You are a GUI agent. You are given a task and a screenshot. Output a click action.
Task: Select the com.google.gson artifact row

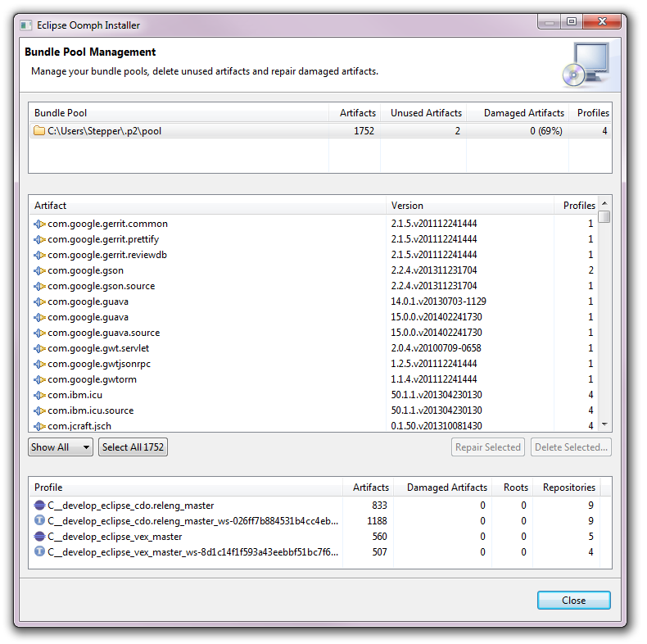(x=314, y=270)
